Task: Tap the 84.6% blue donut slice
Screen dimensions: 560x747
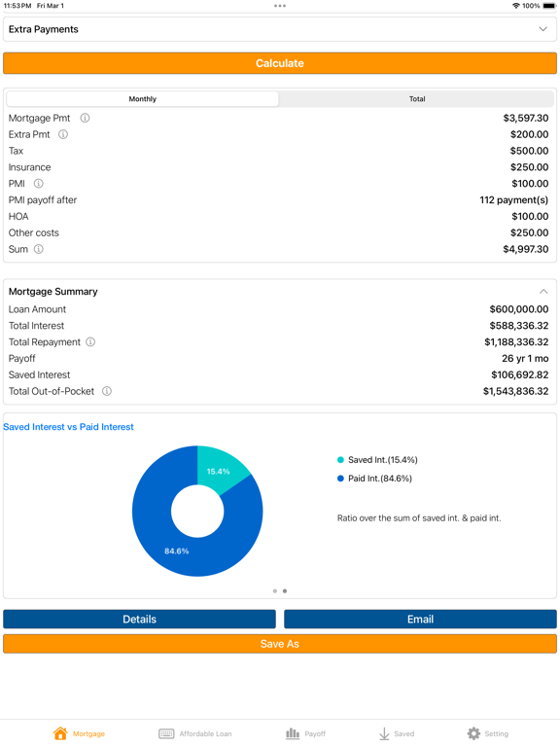Action: pyautogui.click(x=177, y=551)
